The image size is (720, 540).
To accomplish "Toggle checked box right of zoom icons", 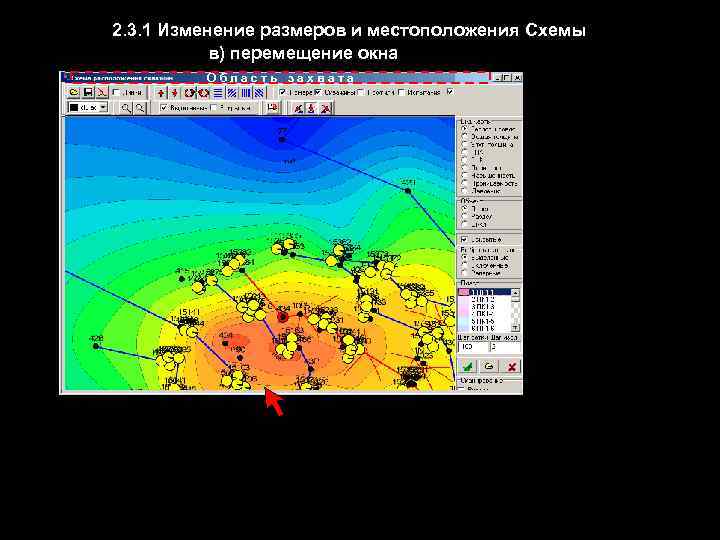I will click(x=163, y=108).
